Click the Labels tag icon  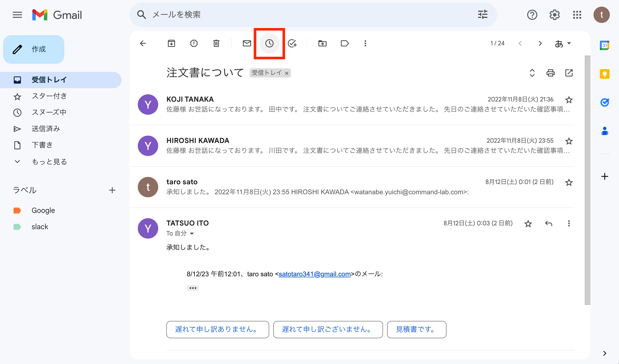345,43
